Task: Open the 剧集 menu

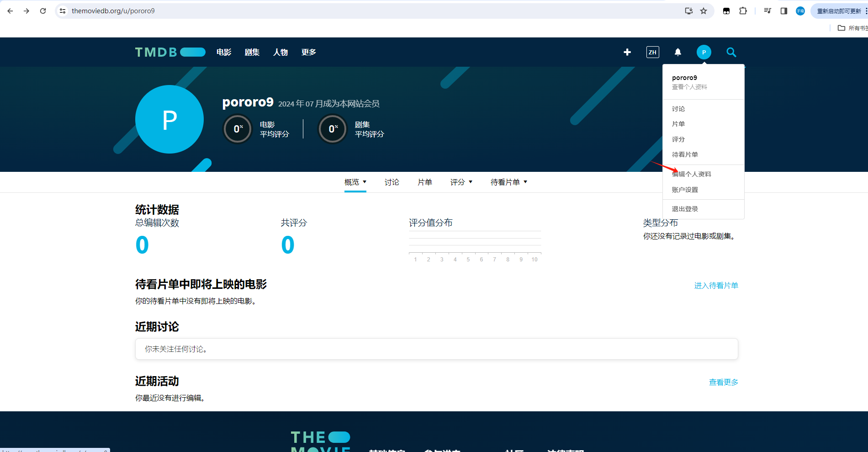Action: pyautogui.click(x=252, y=52)
